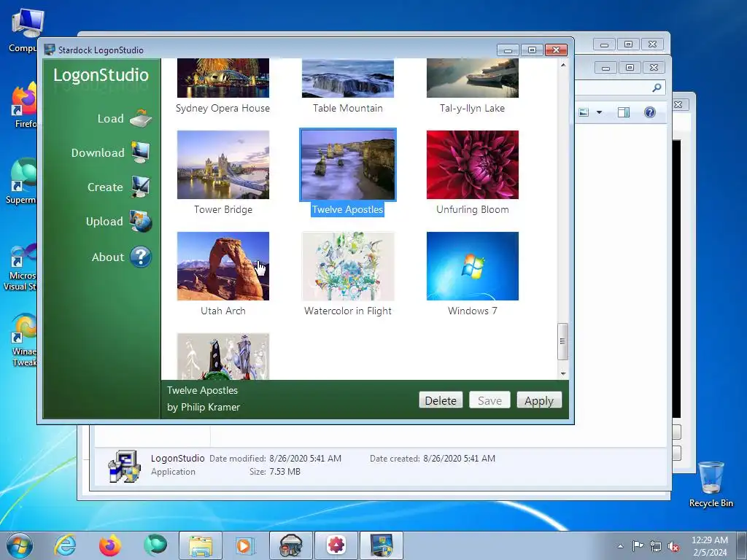Open the taskbar clock and date

pyautogui.click(x=710, y=546)
